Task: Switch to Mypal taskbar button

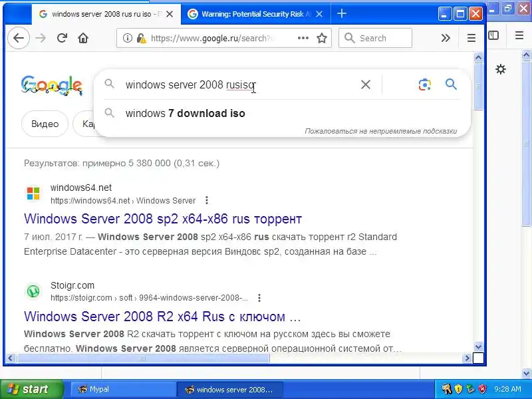Action: click(122, 389)
